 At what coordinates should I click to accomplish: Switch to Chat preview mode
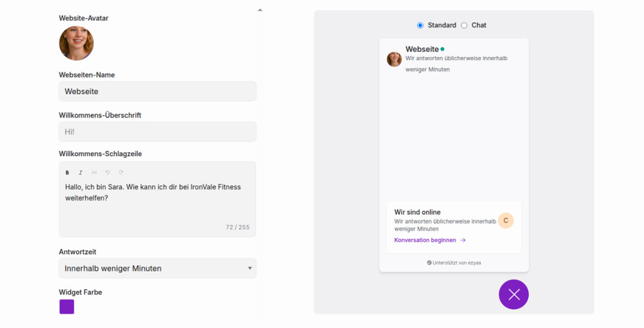point(463,25)
